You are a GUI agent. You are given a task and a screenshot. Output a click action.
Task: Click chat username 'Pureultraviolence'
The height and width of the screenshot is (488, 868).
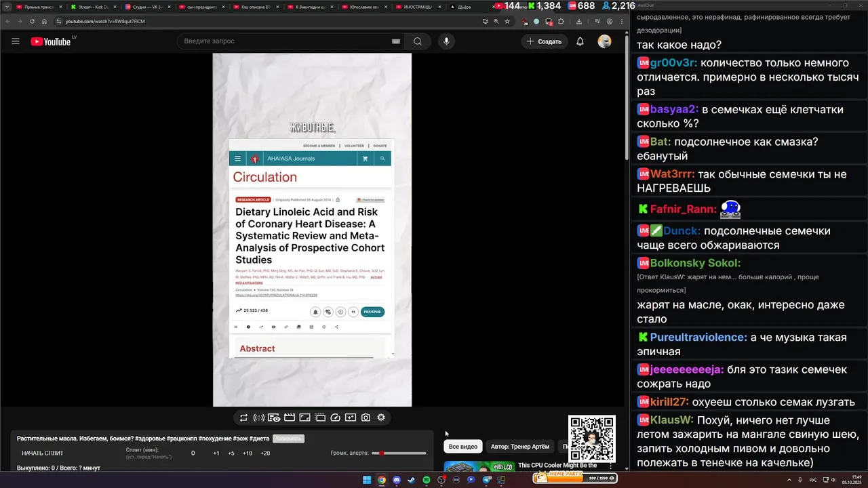tap(698, 338)
